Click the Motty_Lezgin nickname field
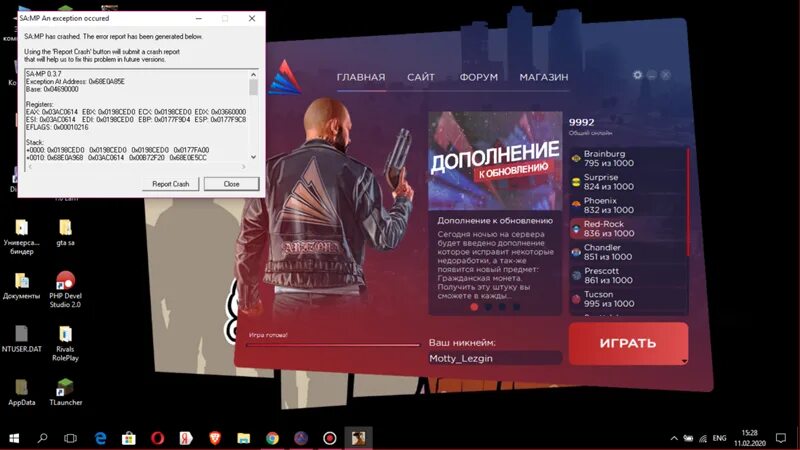 pos(495,358)
